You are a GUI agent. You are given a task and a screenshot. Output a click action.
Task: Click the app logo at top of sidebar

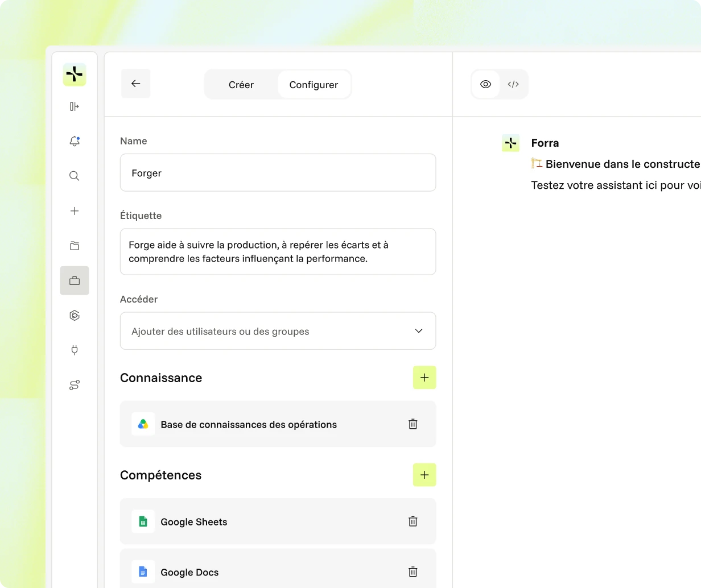coord(75,74)
